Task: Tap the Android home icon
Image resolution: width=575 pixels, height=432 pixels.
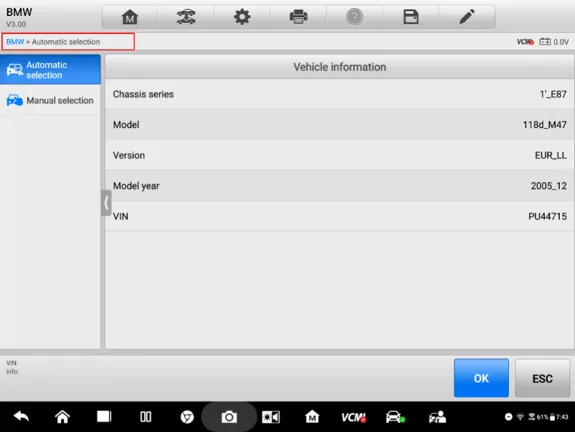Action: click(x=62, y=417)
